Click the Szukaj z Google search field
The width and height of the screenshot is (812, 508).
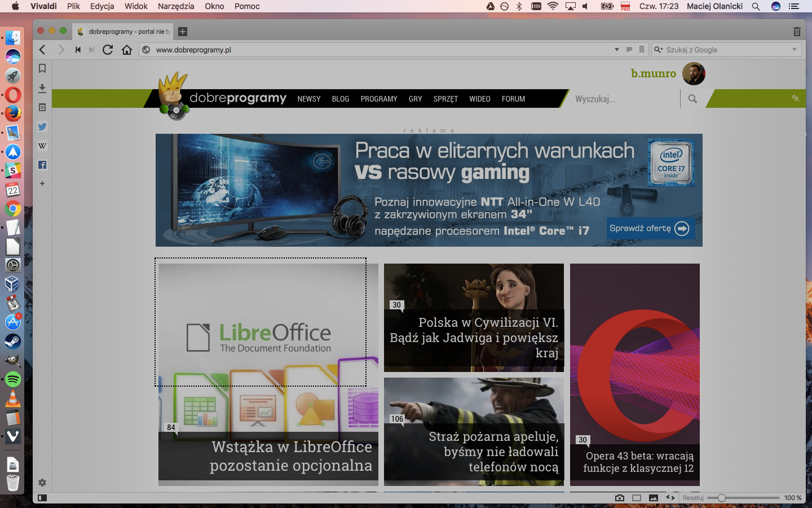[727, 50]
